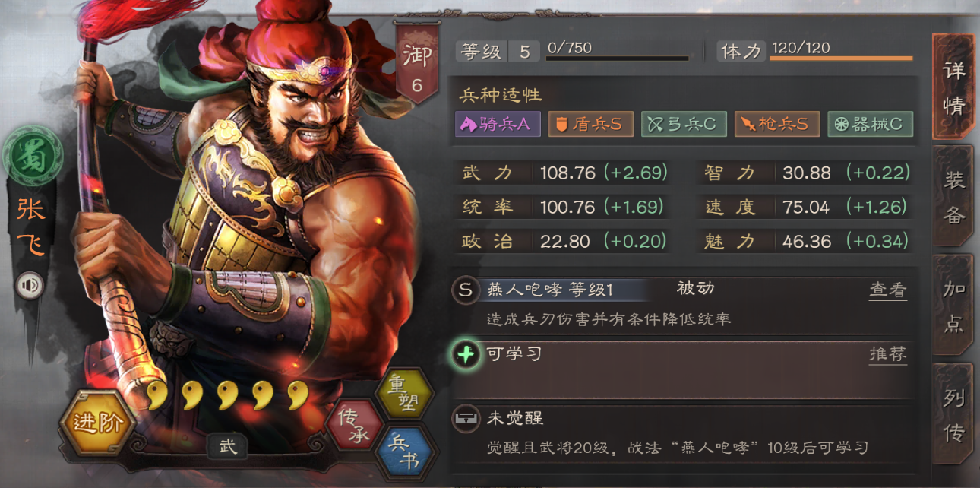Open the 传承 hexagon icon
980x488 pixels.
pos(354,423)
